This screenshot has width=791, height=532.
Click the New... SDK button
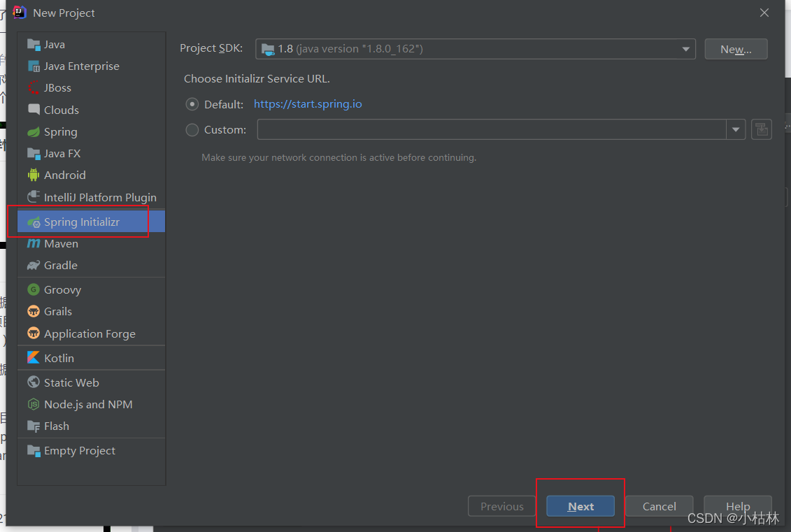[x=736, y=49]
